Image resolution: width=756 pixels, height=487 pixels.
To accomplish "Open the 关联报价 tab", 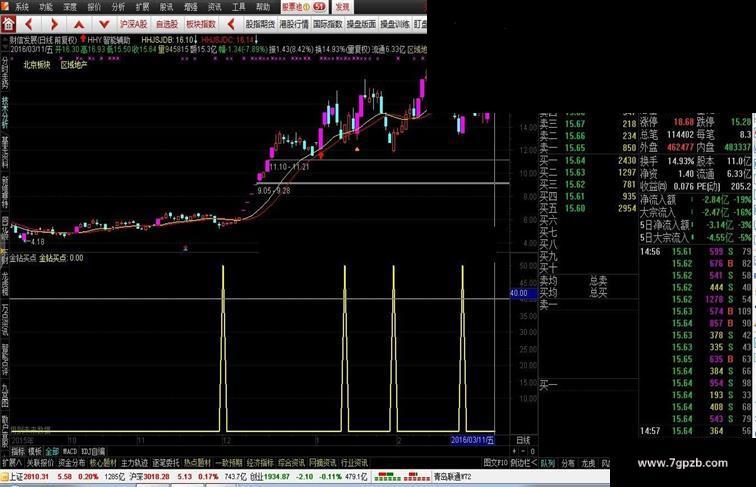I will pyautogui.click(x=40, y=463).
